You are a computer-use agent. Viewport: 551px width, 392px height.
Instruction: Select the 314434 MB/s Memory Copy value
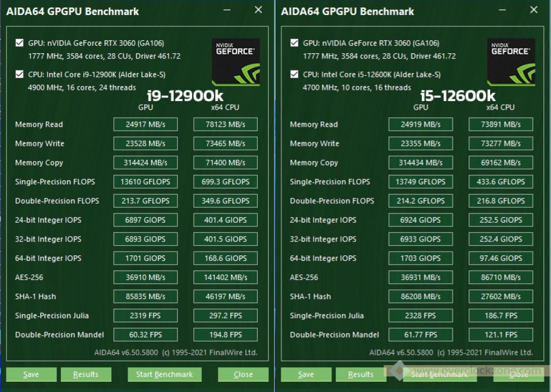[421, 162]
